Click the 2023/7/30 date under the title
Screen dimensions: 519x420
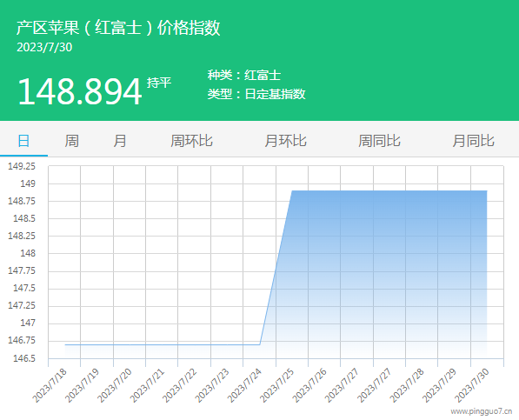tap(44, 47)
